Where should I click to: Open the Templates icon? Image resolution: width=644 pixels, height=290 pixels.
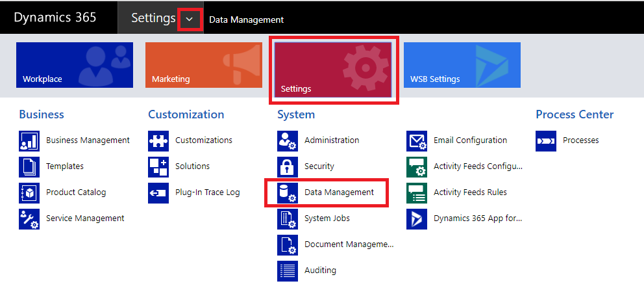click(29, 166)
